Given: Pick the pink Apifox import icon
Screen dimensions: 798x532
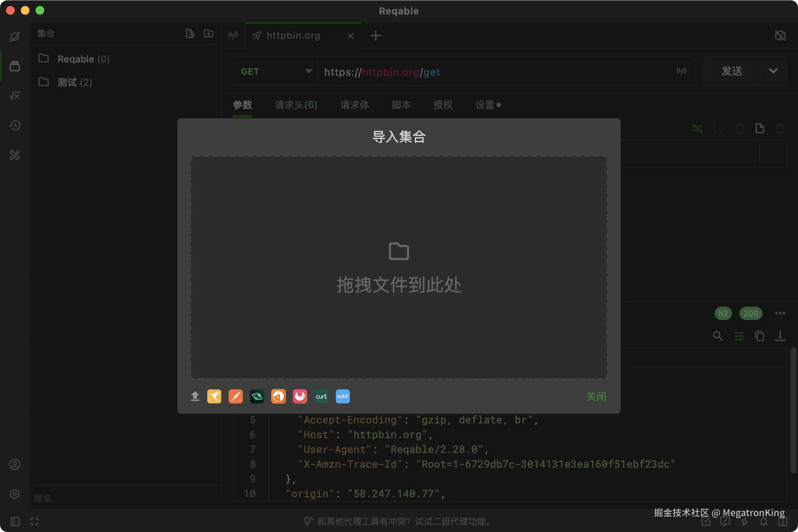Looking at the screenshot, I should [x=300, y=396].
